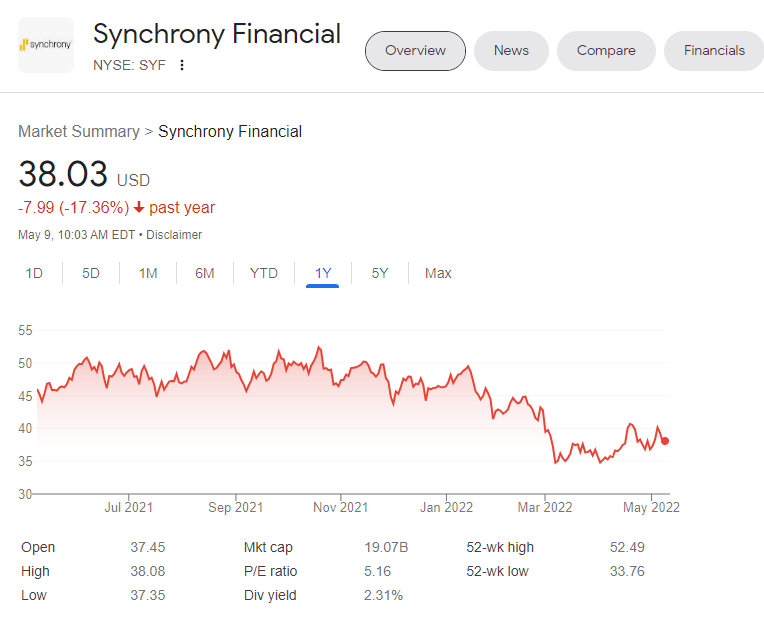Image resolution: width=764 pixels, height=621 pixels.
Task: Show the 6M chart range
Action: (205, 273)
